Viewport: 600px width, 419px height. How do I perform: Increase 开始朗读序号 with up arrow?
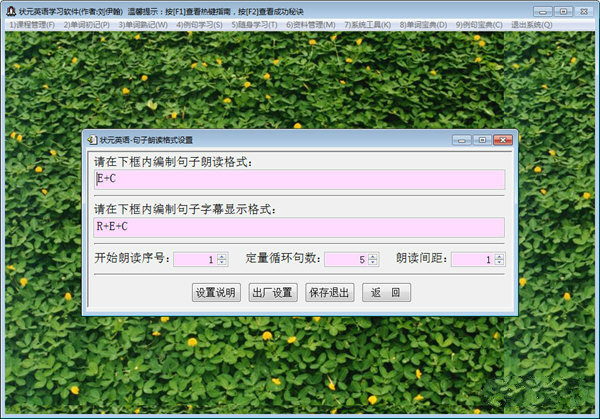(x=222, y=256)
